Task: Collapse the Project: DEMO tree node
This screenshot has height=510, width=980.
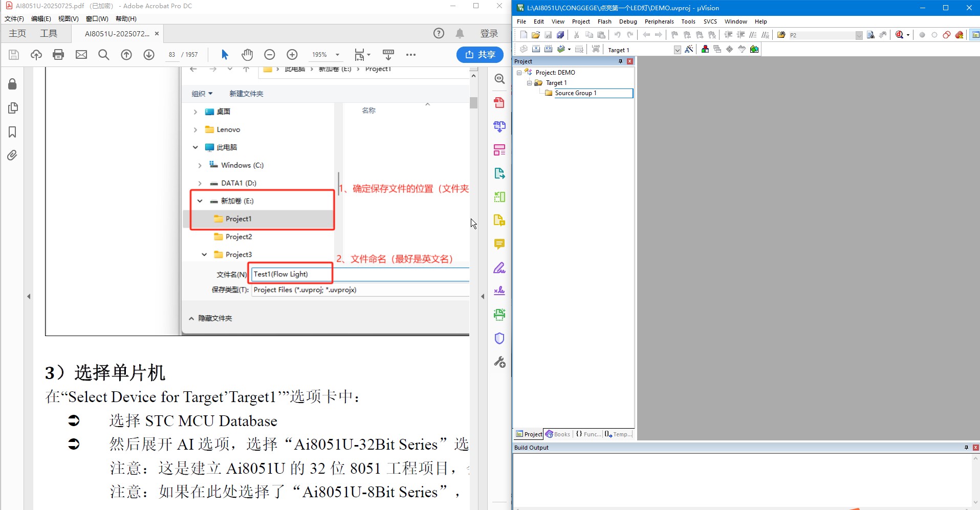Action: (519, 73)
